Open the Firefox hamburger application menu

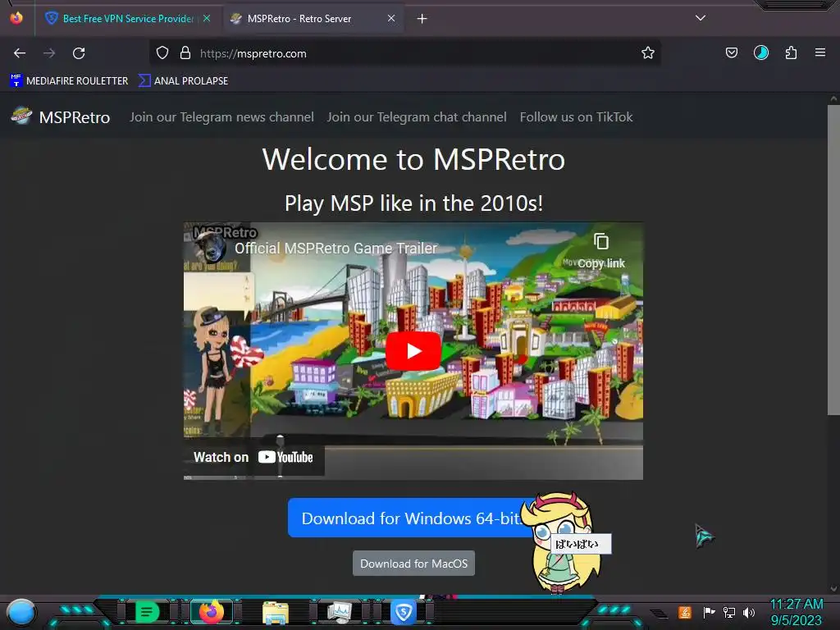819,53
